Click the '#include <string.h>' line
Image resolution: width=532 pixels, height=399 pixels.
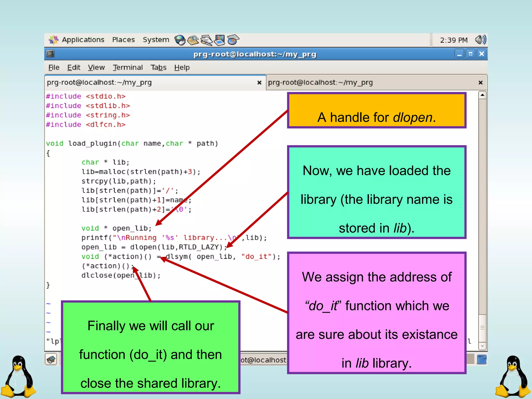88,115
